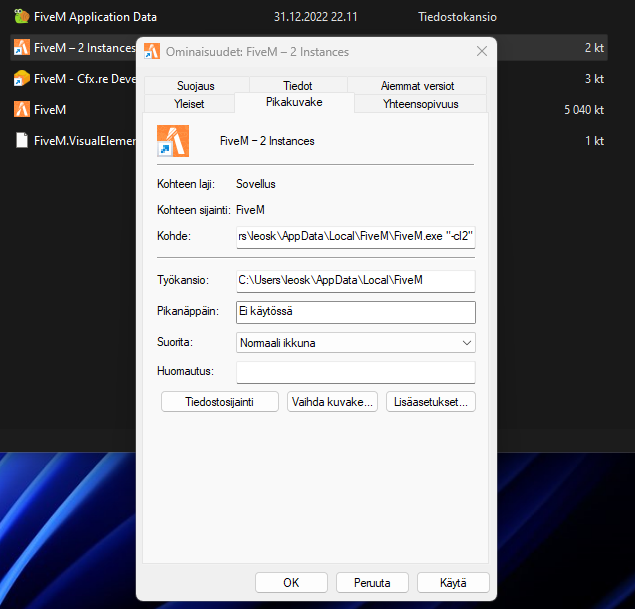Screen dimensions: 635x609
Task: Click the orange FiveM application icon in list
Action: point(21,109)
